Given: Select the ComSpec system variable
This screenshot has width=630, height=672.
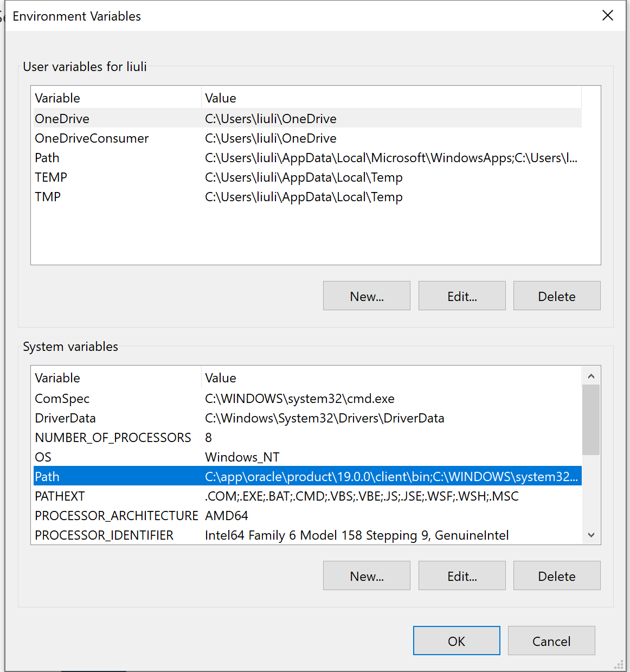Looking at the screenshot, I should click(x=62, y=399).
